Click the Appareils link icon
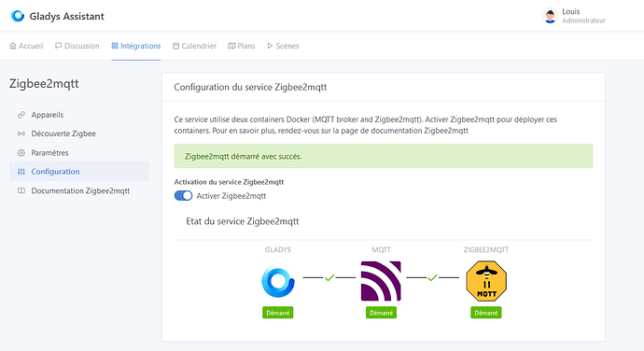This screenshot has height=351, width=644. point(21,115)
